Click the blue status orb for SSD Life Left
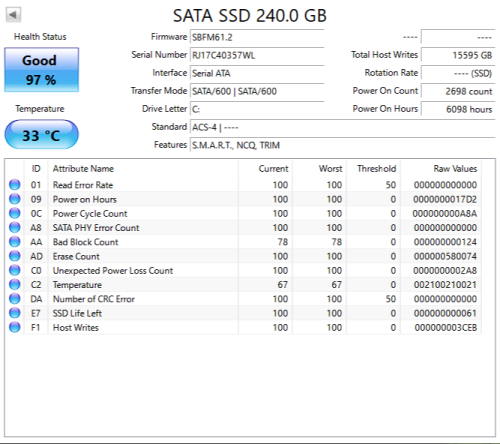This screenshot has width=500, height=444. tap(14, 313)
